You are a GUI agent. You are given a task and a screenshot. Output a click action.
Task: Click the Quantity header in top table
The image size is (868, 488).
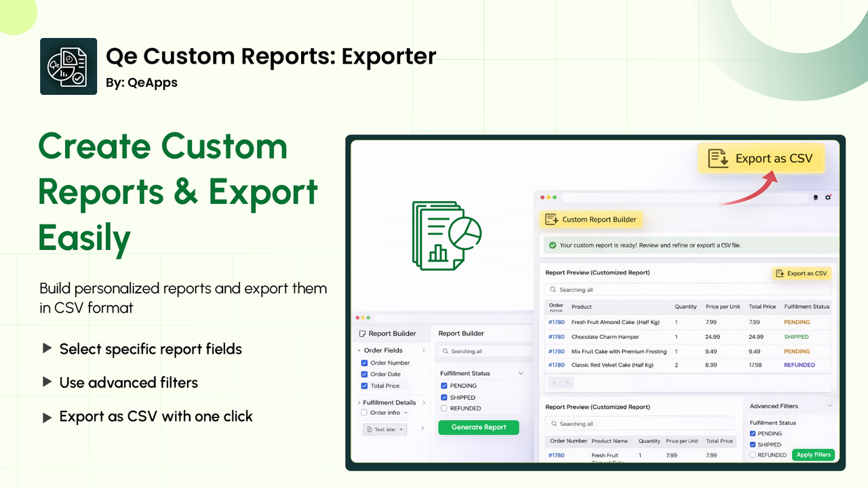point(685,307)
